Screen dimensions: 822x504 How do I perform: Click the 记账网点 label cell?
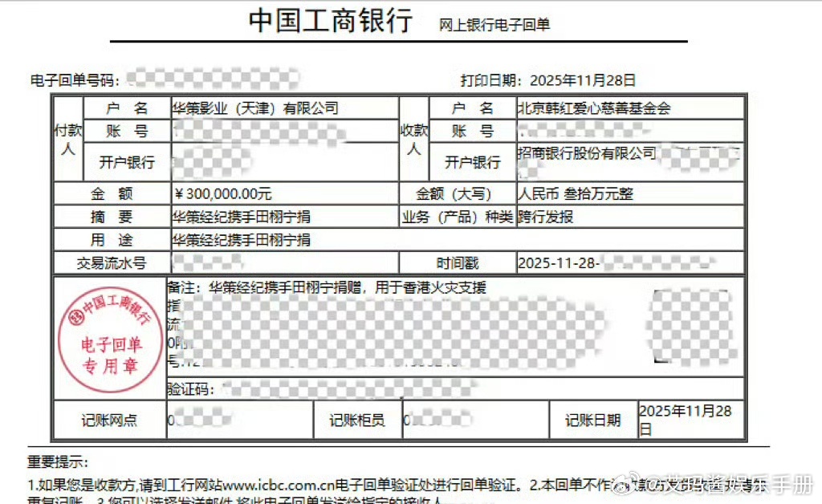[x=109, y=421]
